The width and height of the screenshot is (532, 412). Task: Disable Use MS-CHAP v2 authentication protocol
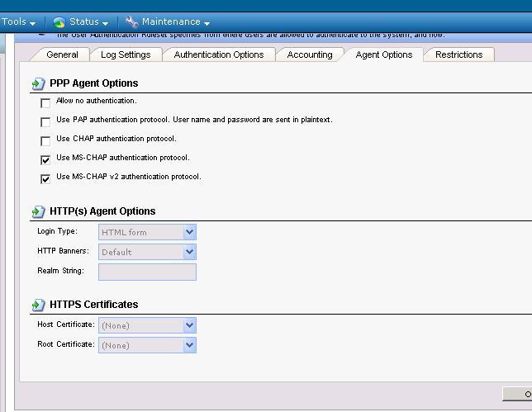click(45, 178)
